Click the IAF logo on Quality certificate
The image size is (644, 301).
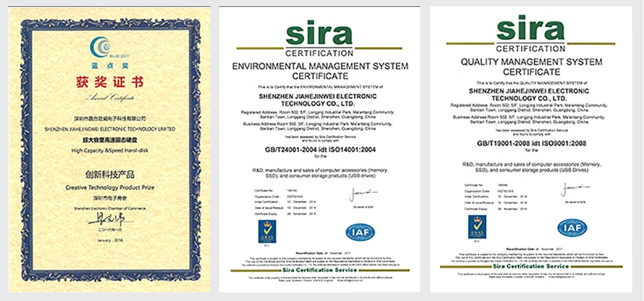pyautogui.click(x=572, y=228)
